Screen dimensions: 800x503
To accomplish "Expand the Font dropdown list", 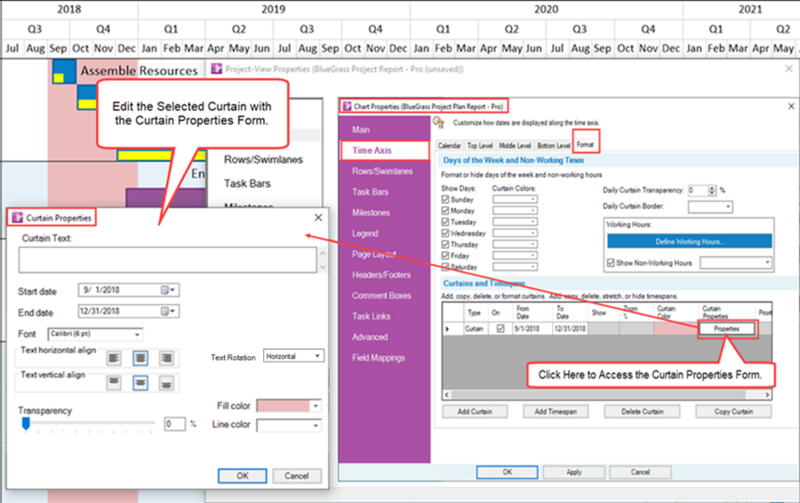I will [95, 334].
